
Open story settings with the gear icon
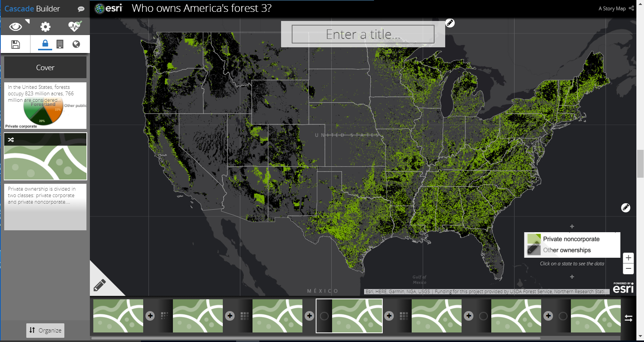tap(45, 27)
